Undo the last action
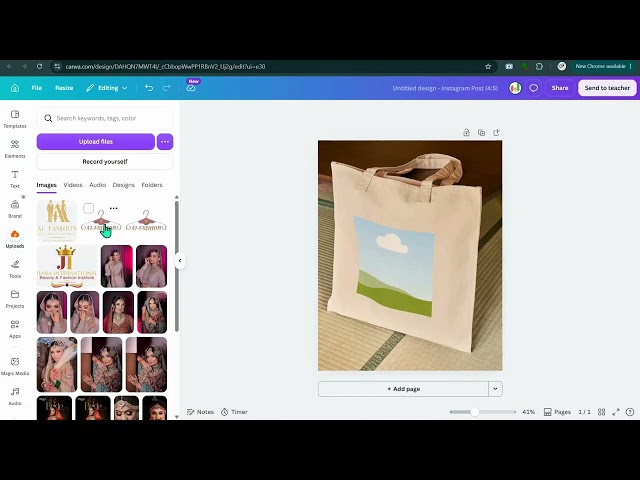Image resolution: width=640 pixels, height=480 pixels. [149, 88]
